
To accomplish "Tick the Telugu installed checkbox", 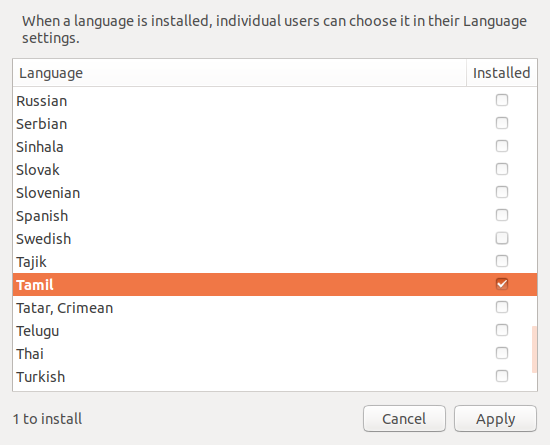I will point(502,330).
